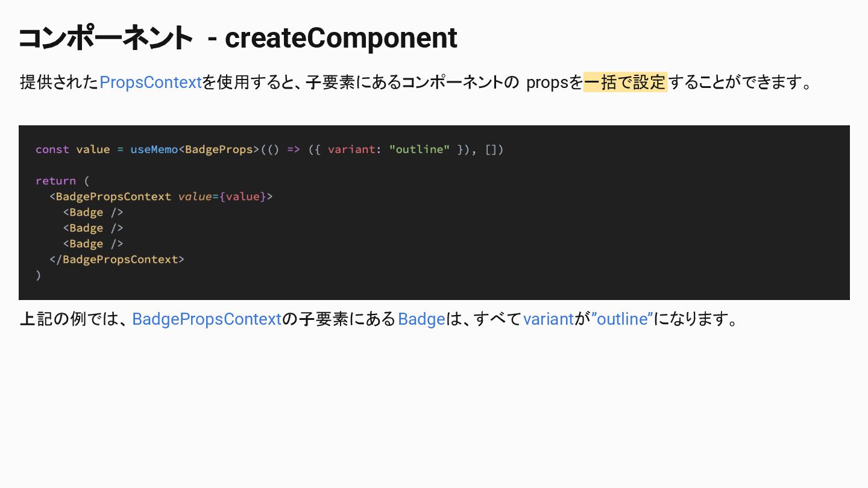Click the blue "variant" link in description
Screen dimensions: 868x488
coord(548,319)
